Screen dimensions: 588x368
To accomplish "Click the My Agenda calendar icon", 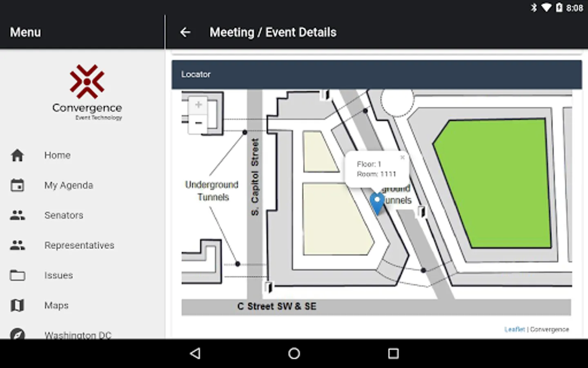I will click(x=17, y=185).
